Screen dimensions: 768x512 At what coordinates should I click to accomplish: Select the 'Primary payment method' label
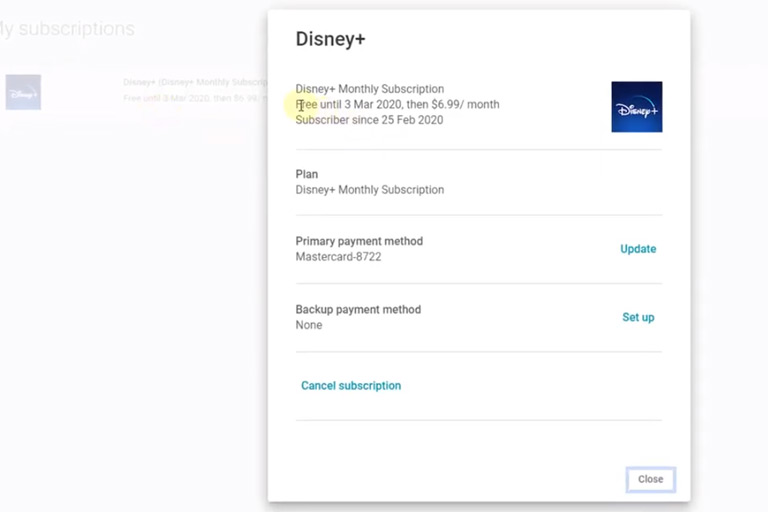click(359, 241)
